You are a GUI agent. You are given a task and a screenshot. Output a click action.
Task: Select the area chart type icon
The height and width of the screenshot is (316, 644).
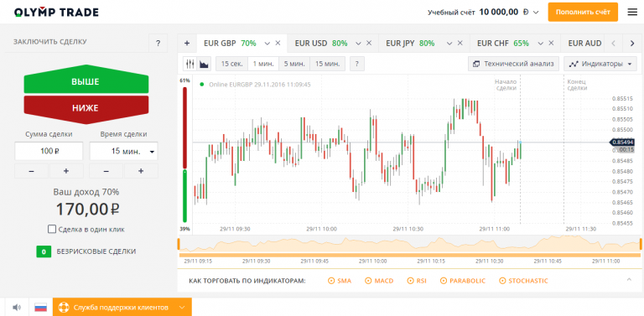pos(204,64)
